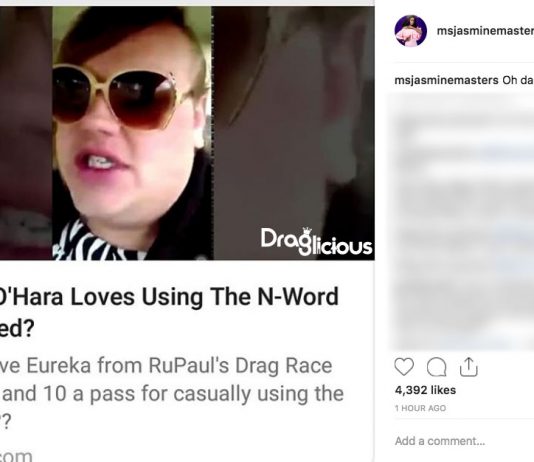Viewport: 534px width, 462px height.
Task: Click the Draglicious logo watermark
Action: (316, 241)
